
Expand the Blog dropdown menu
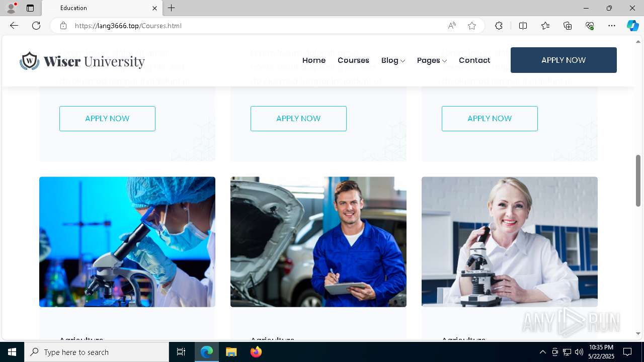[393, 60]
